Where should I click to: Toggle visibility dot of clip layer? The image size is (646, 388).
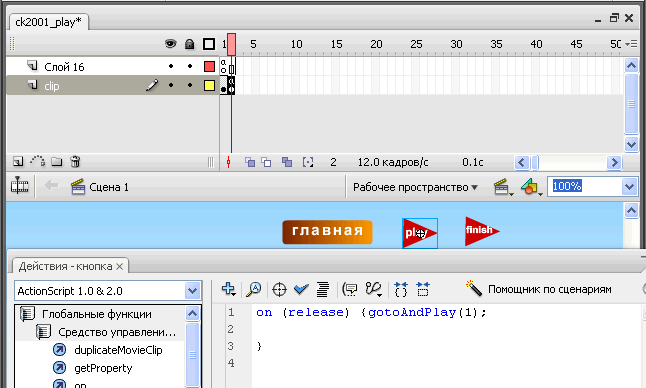[171, 85]
